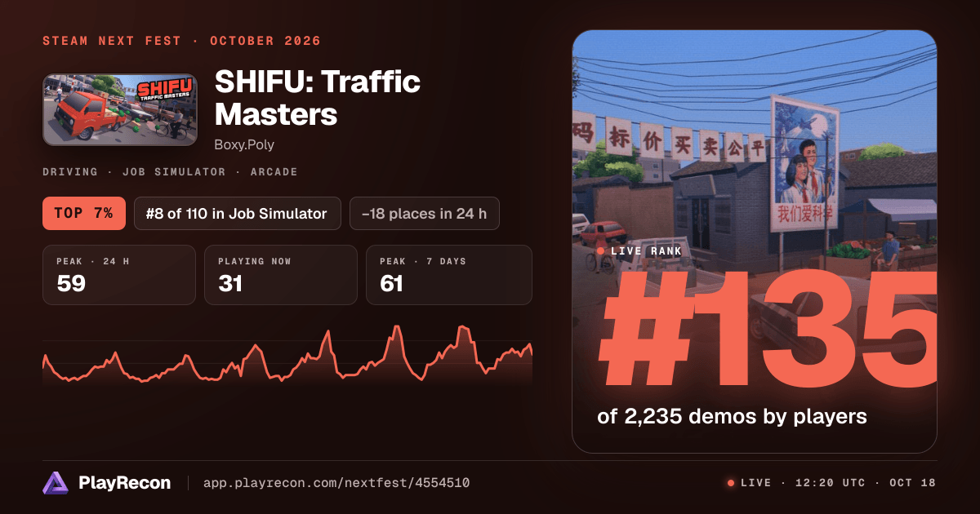Click the −18 places in 24 h badge

pyautogui.click(x=425, y=214)
